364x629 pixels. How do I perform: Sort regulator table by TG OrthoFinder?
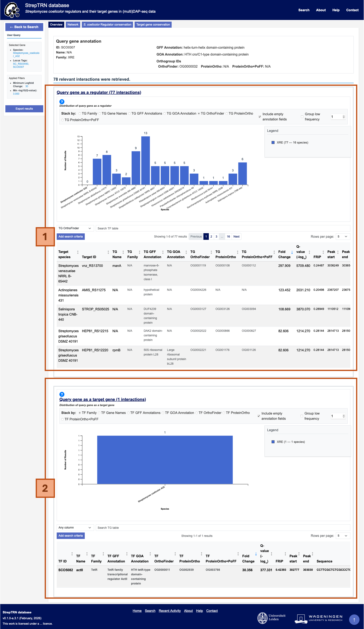coord(211,252)
